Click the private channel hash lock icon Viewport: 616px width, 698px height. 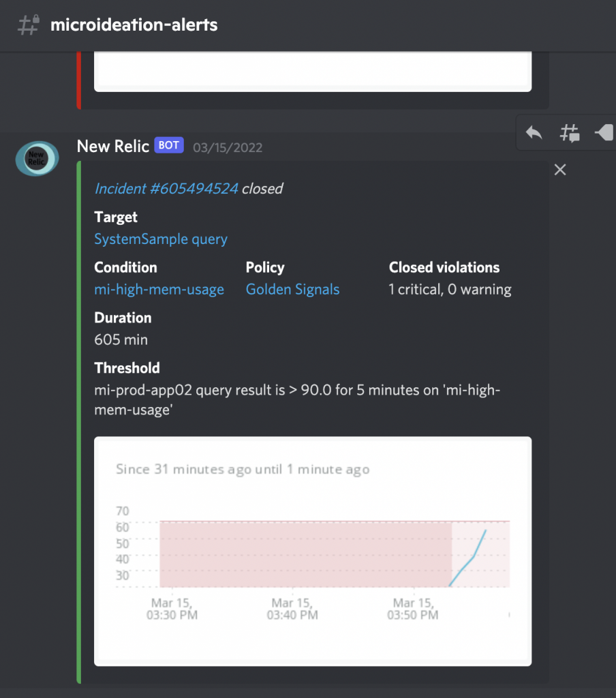point(29,25)
